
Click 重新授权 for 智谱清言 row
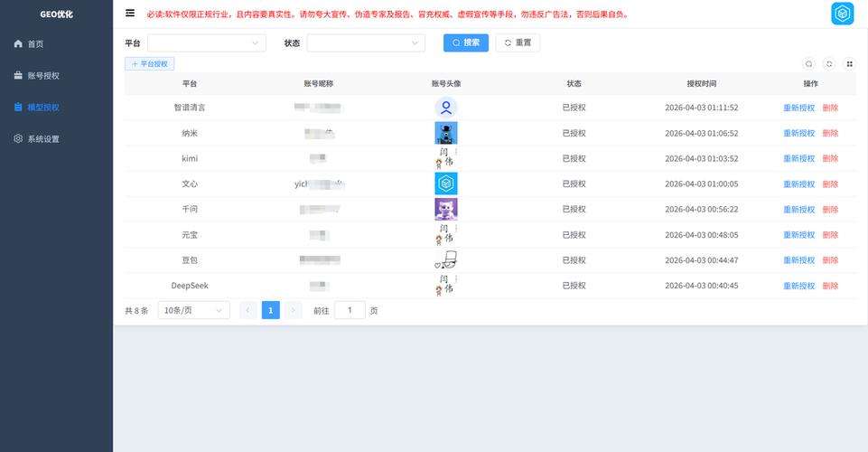[798, 108]
